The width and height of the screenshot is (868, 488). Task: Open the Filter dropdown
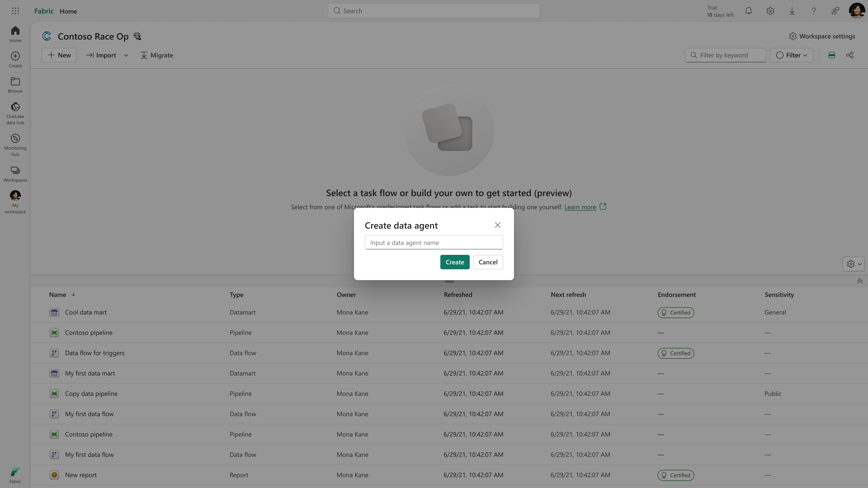click(x=791, y=55)
